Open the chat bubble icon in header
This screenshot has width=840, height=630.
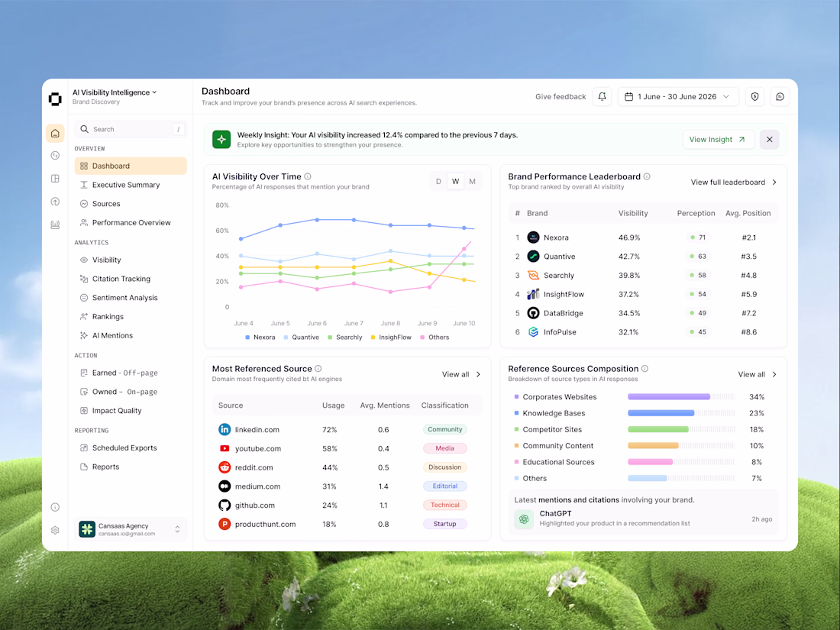[x=780, y=96]
